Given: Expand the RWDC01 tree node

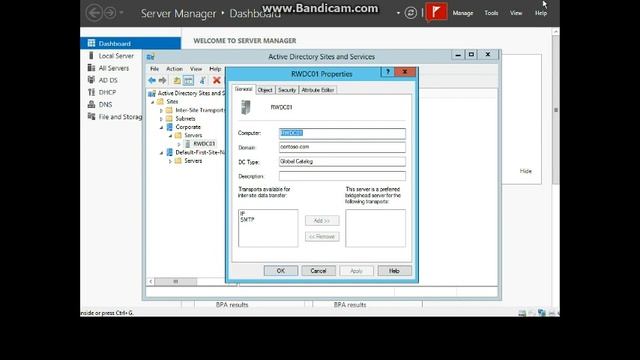Looking at the screenshot, I should pyautogui.click(x=179, y=144).
